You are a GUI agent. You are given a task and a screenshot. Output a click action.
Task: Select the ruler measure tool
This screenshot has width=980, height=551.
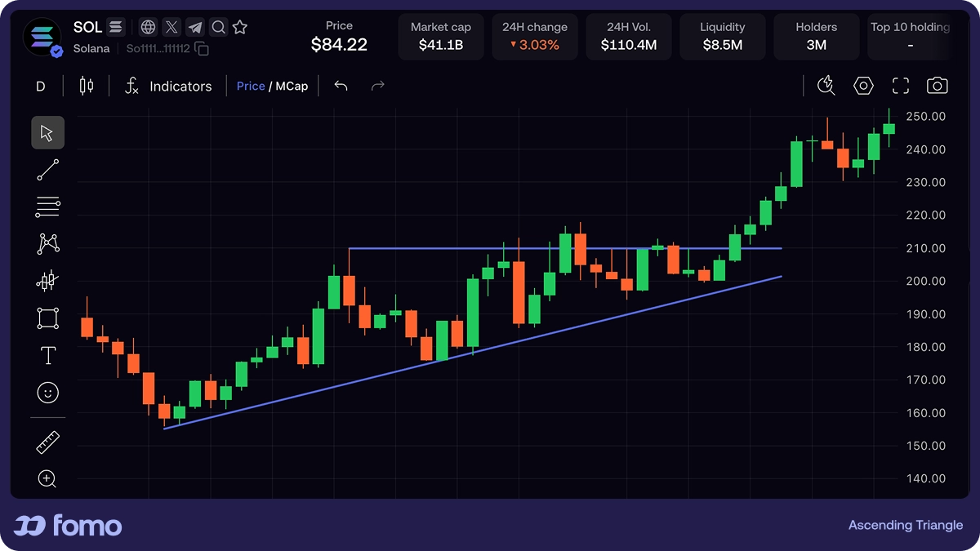click(48, 442)
